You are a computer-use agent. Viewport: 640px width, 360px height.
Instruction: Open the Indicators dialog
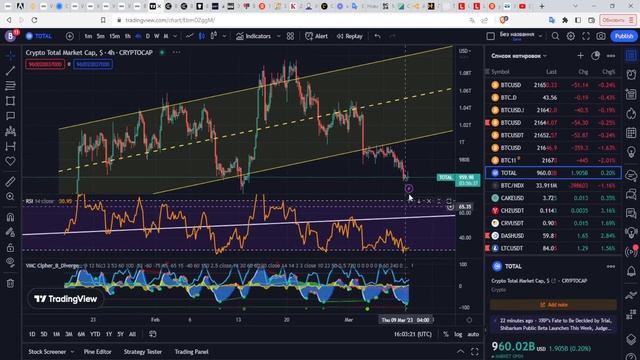pos(253,36)
